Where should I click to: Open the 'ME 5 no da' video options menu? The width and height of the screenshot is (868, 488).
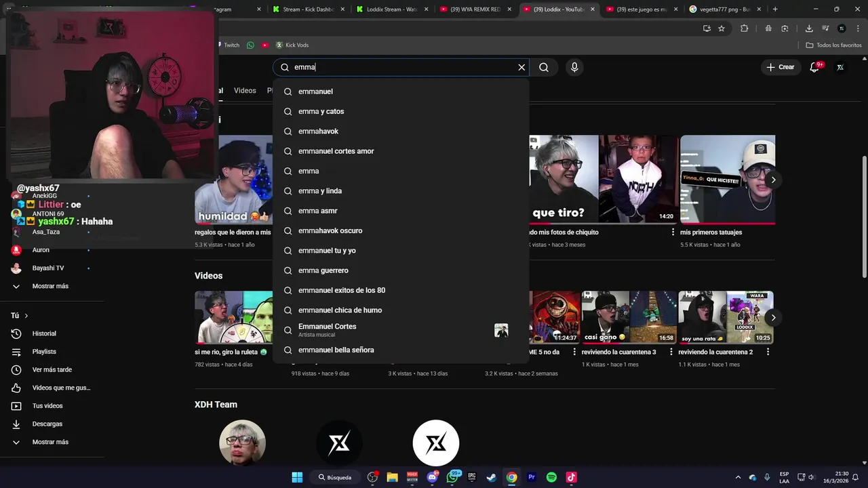(574, 352)
